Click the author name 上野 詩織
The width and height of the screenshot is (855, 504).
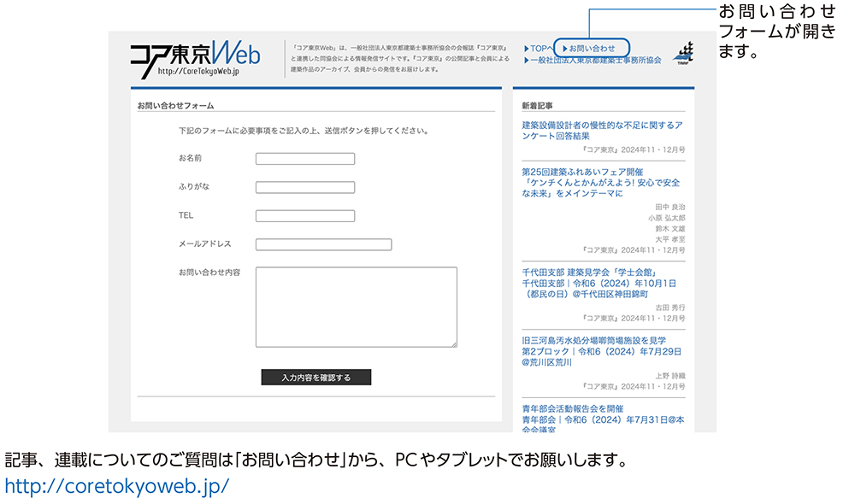pos(669,376)
